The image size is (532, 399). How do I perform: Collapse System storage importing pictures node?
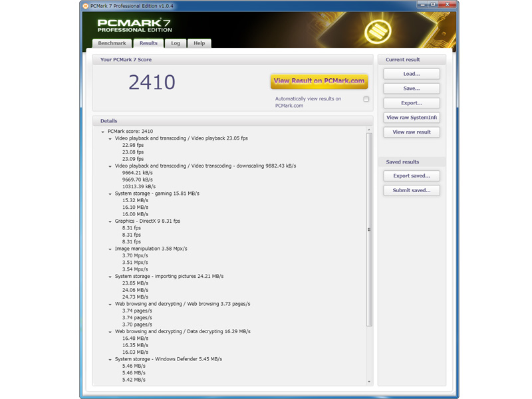pyautogui.click(x=110, y=277)
